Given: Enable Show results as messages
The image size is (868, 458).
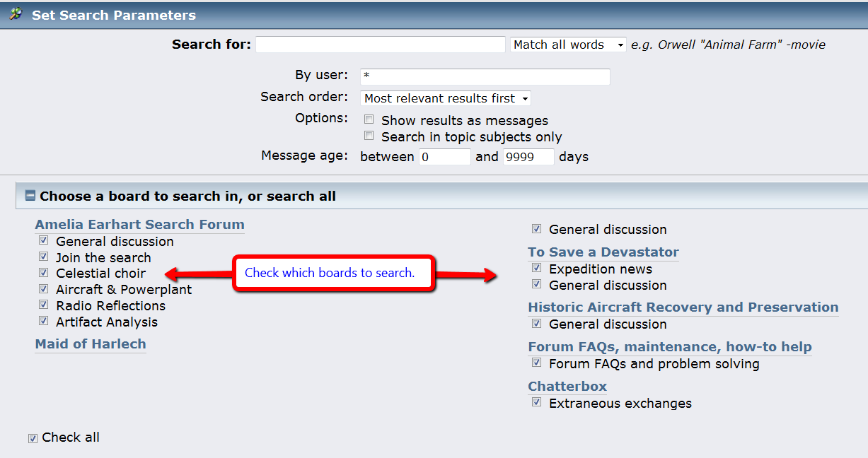Looking at the screenshot, I should 369,119.
